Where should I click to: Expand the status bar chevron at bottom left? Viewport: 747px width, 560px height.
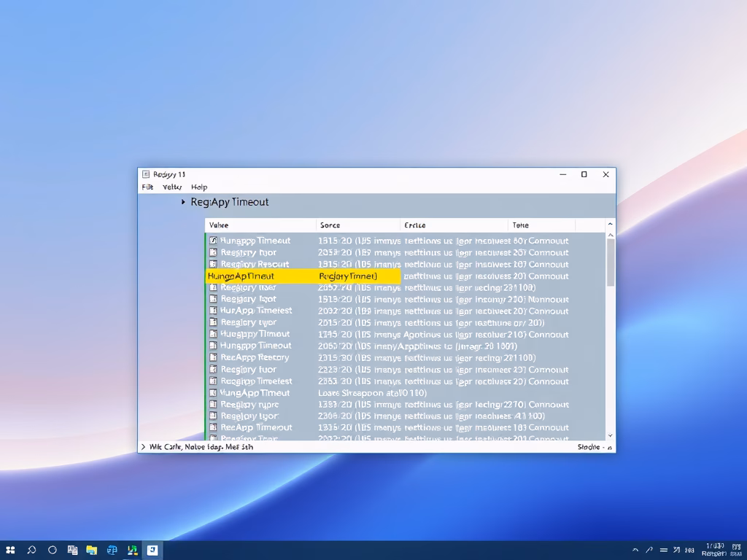[144, 447]
